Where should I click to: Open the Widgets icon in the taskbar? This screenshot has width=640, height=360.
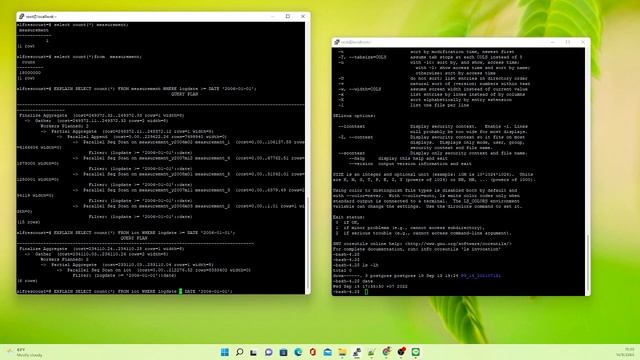coord(283,352)
